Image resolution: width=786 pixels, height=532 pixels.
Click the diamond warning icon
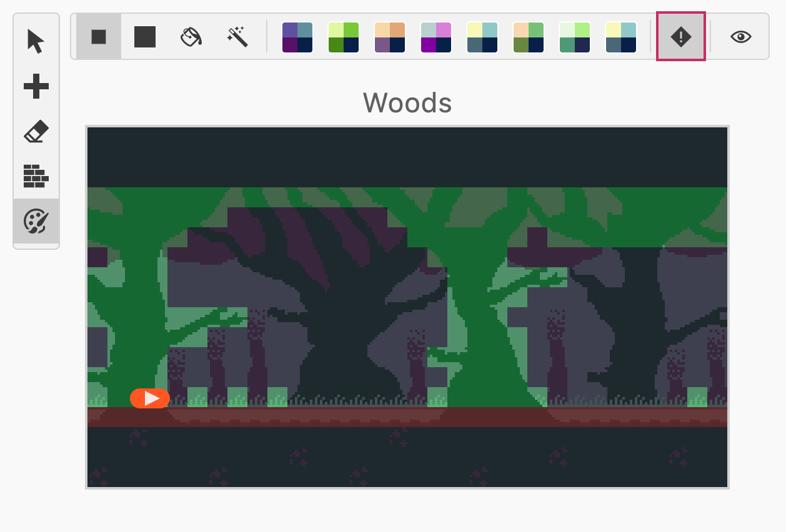680,37
